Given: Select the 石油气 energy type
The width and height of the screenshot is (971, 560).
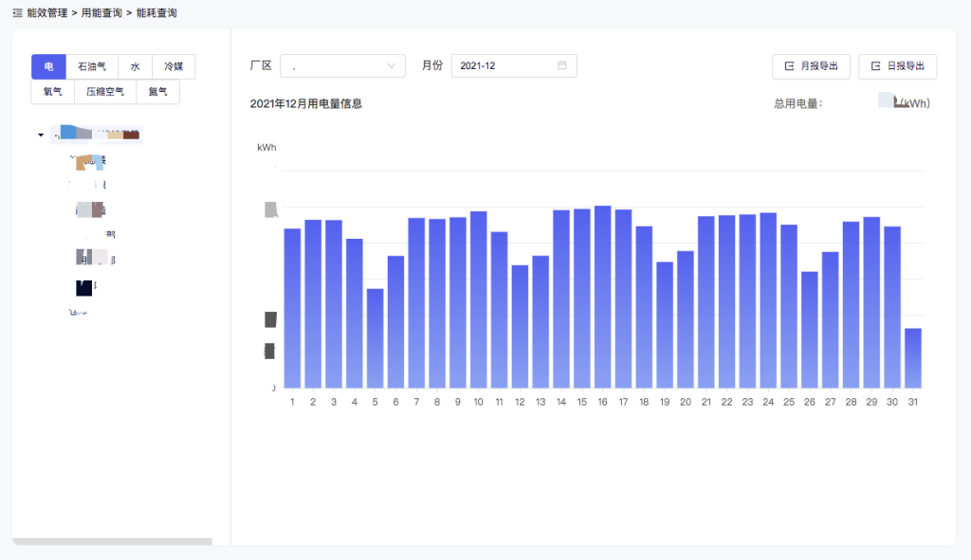Looking at the screenshot, I should pyautogui.click(x=90, y=66).
